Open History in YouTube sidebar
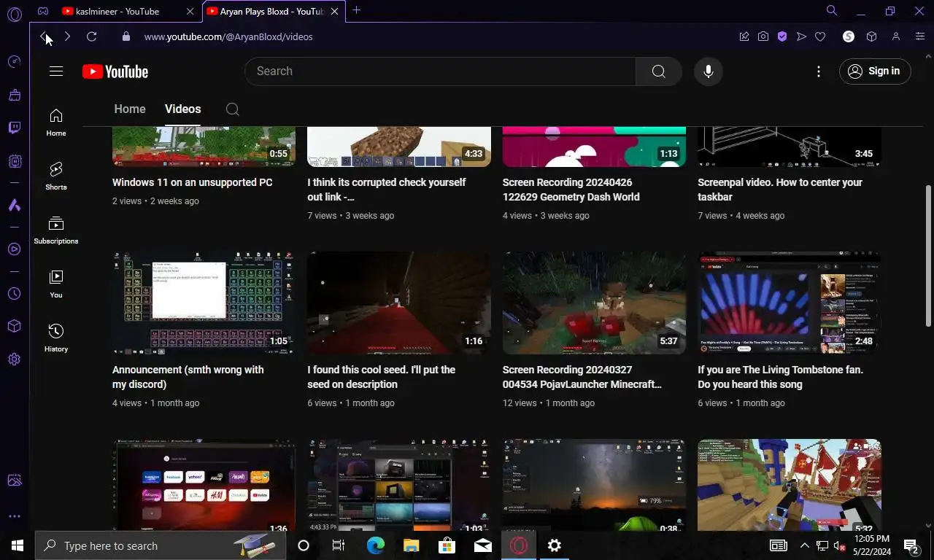 click(56, 338)
